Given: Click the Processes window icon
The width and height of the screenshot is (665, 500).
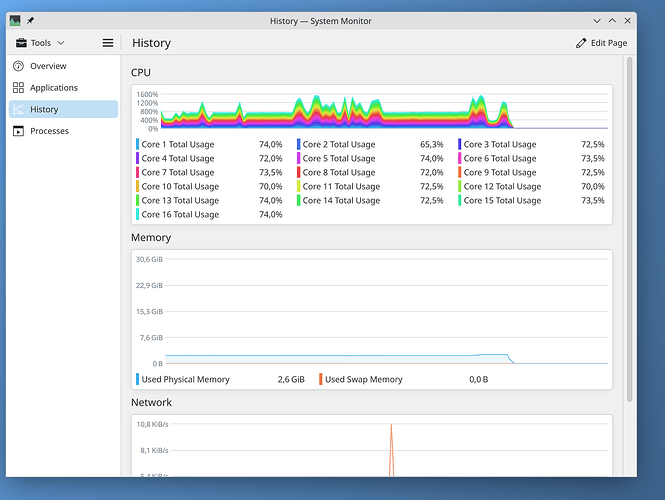Looking at the screenshot, I should [x=18, y=131].
